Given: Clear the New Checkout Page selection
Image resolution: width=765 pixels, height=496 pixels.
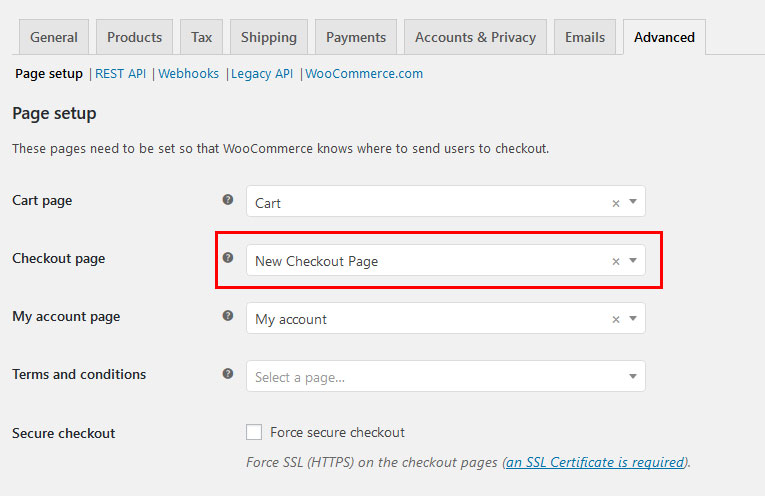Looking at the screenshot, I should 616,261.
